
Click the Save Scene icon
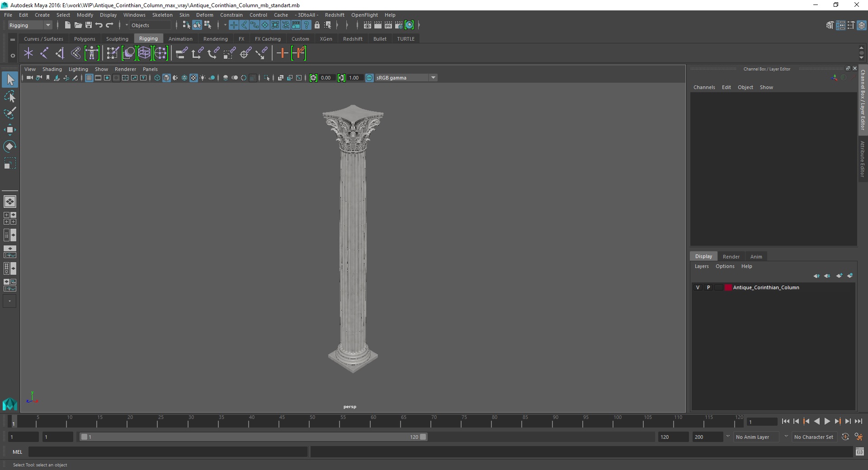pyautogui.click(x=89, y=25)
